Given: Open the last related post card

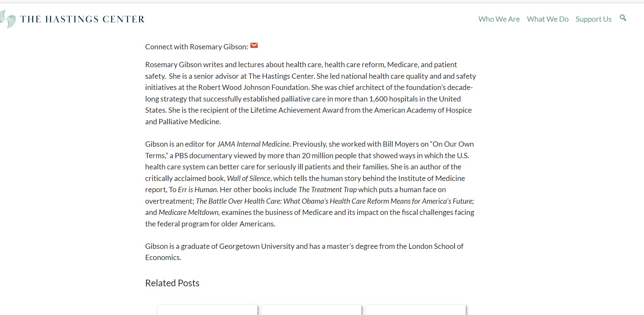Looking at the screenshot, I should pyautogui.click(x=416, y=310).
